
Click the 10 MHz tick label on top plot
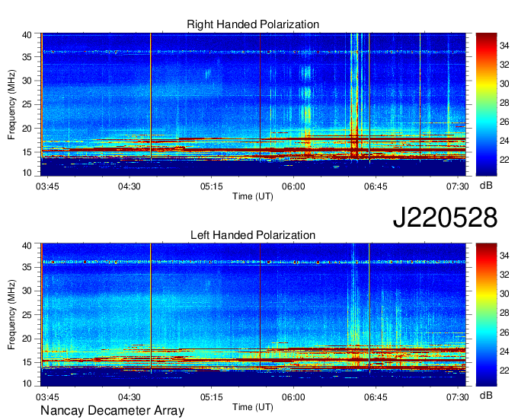[27, 173]
